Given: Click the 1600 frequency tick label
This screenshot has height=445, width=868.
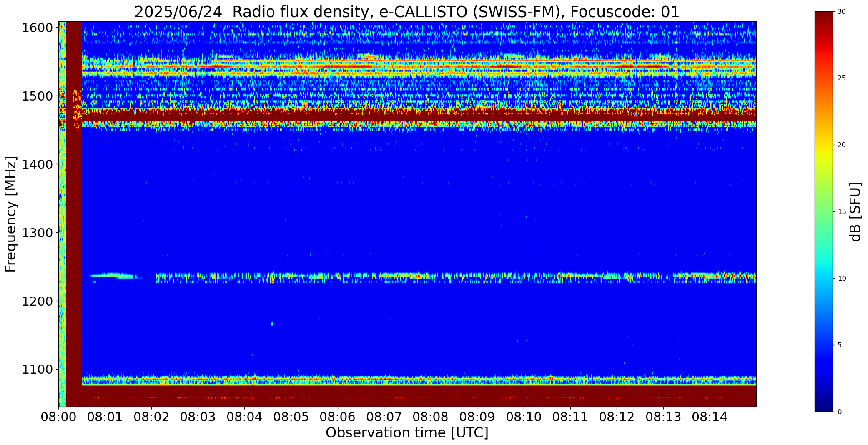Looking at the screenshot, I should pos(38,28).
